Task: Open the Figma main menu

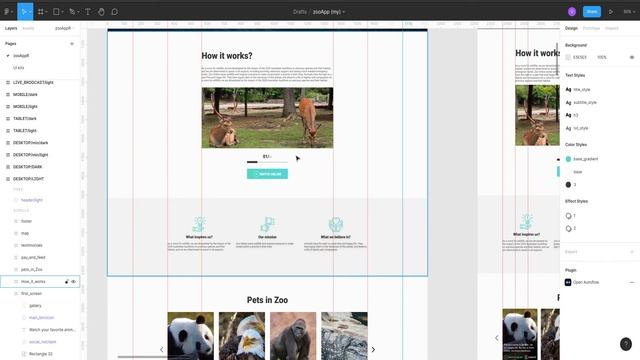Action: pyautogui.click(x=8, y=12)
